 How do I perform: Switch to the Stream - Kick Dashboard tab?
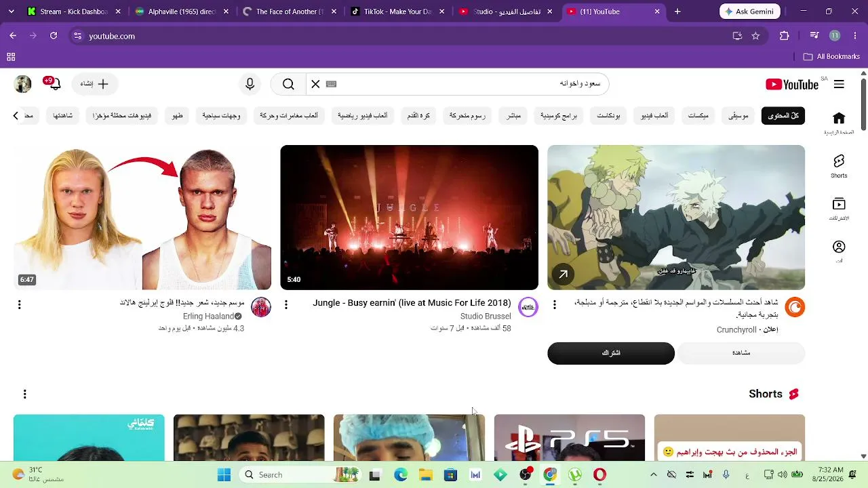(x=73, y=12)
